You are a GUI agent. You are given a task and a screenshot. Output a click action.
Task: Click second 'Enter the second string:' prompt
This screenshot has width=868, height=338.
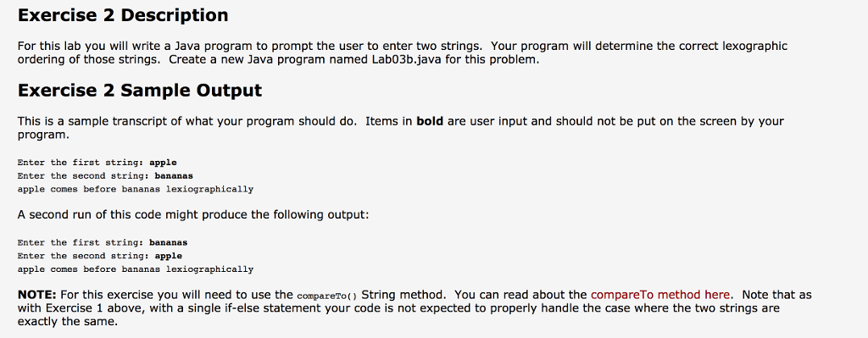[x=84, y=256]
